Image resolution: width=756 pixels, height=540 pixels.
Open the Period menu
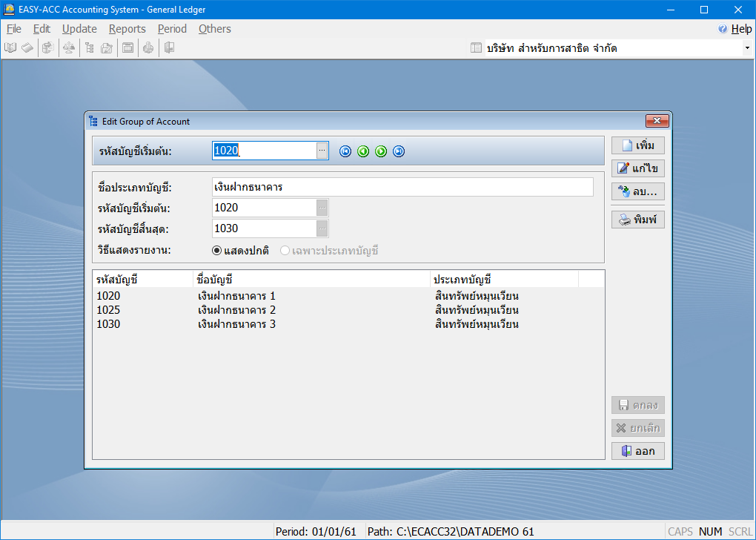point(172,29)
